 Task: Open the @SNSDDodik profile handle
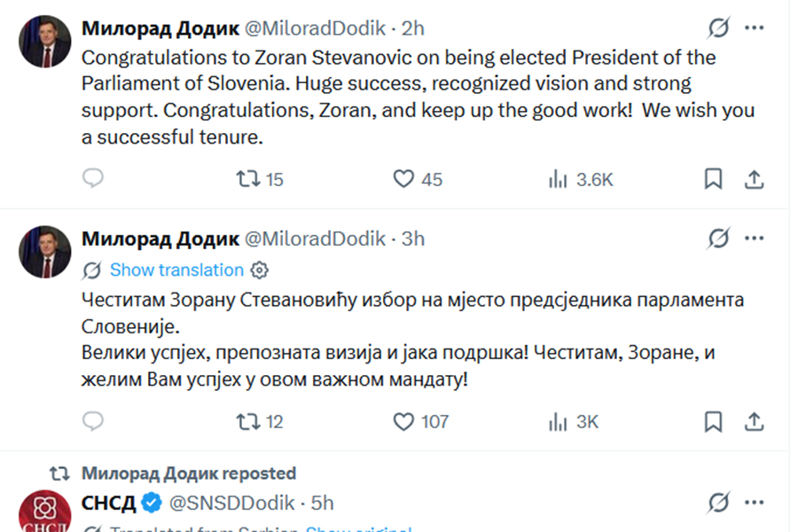[x=231, y=503]
